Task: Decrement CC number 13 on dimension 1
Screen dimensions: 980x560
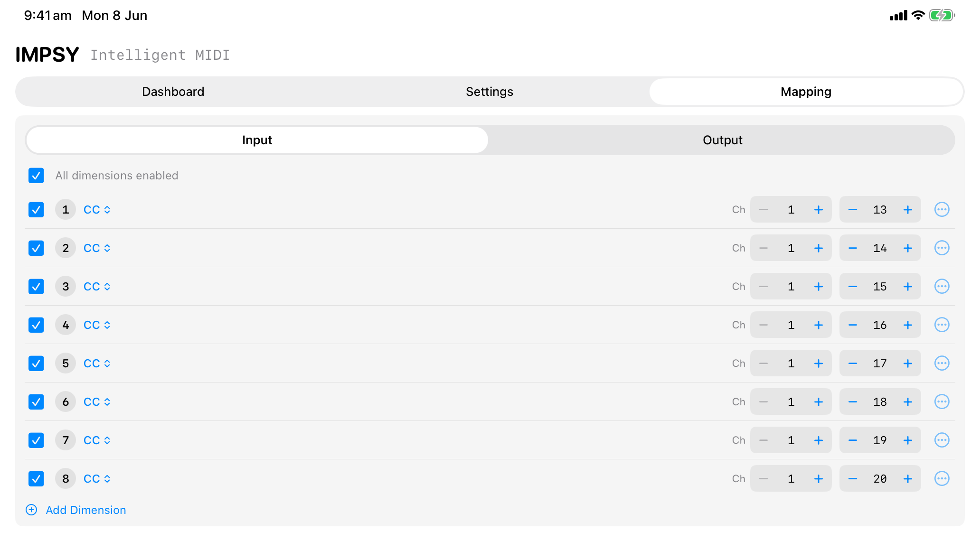Action: 853,209
